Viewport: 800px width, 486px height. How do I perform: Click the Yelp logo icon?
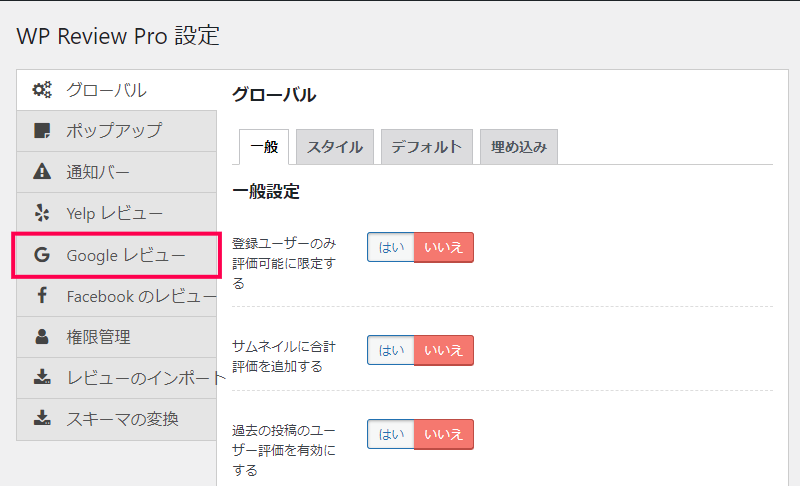click(42, 213)
